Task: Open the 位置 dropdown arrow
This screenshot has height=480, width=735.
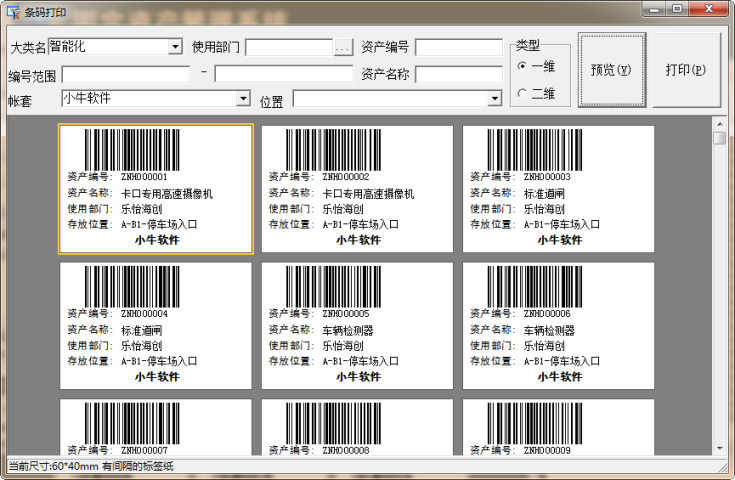Action: coord(494,99)
